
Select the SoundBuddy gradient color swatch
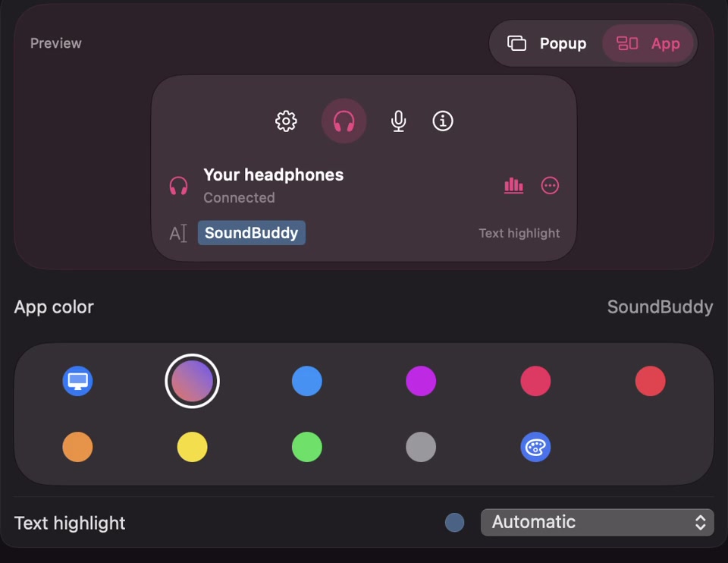point(192,381)
